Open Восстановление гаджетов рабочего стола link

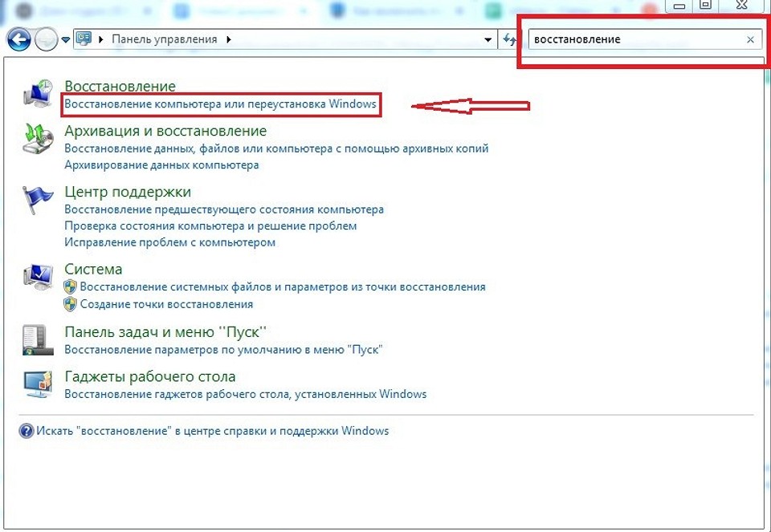246,394
